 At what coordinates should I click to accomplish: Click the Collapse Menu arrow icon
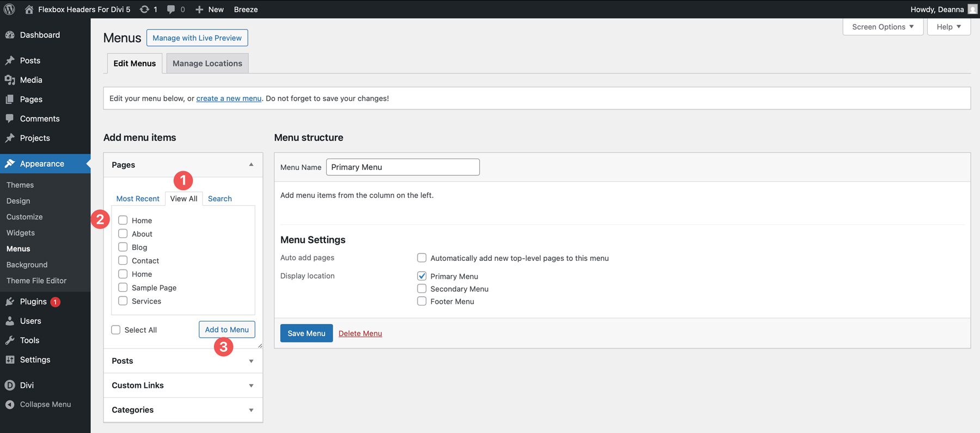(10, 405)
